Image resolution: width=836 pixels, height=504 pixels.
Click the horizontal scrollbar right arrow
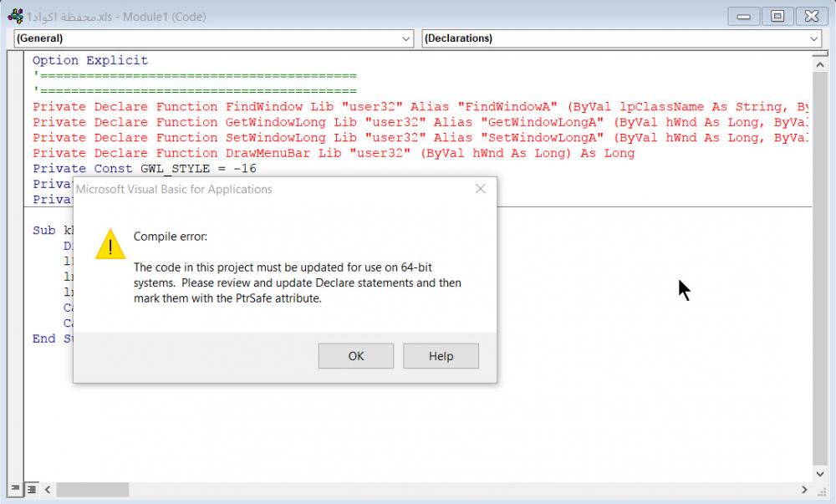coord(805,490)
